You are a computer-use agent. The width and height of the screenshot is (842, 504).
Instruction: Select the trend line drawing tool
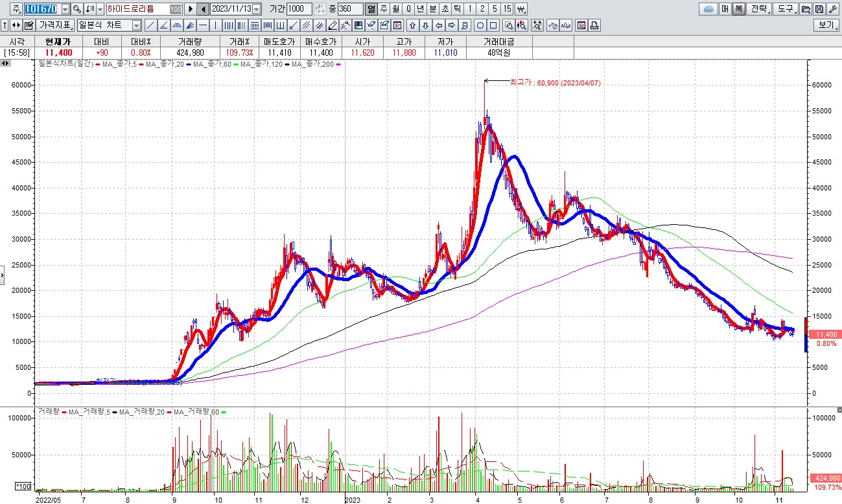150,25
